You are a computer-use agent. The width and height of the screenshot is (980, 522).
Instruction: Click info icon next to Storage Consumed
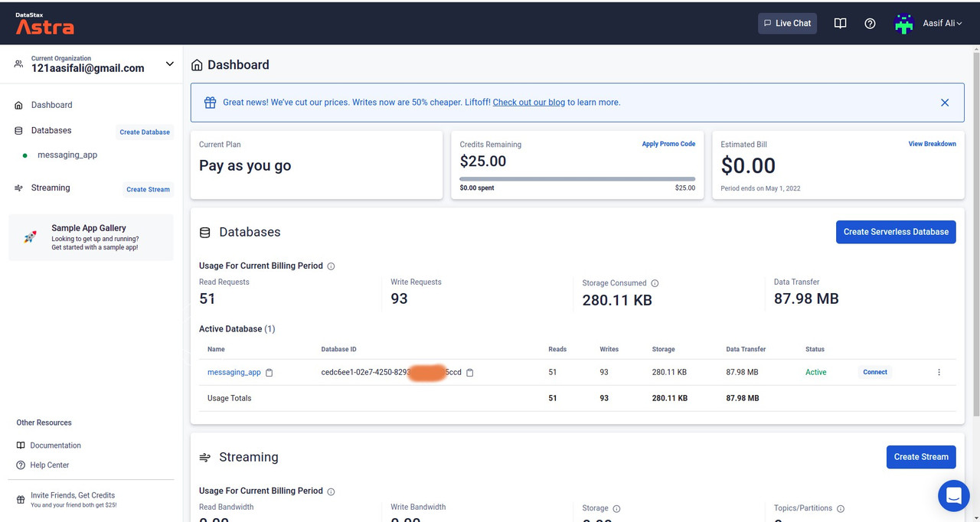click(655, 283)
